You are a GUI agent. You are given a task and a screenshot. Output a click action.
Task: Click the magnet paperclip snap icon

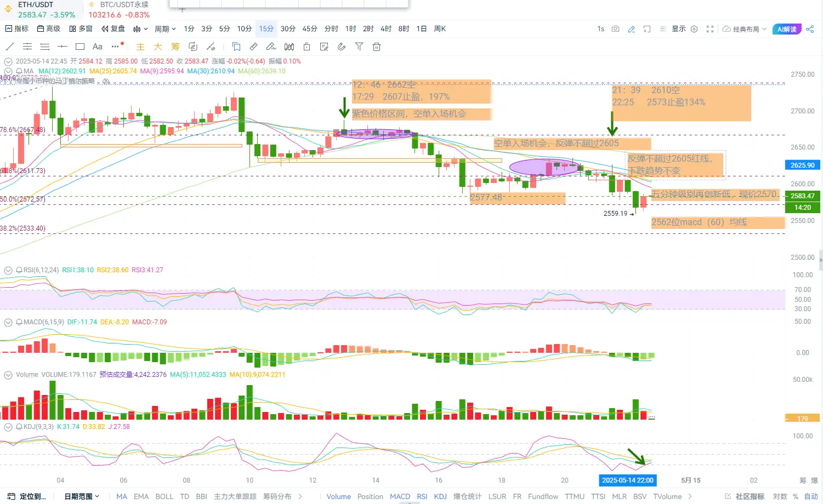pos(342,47)
